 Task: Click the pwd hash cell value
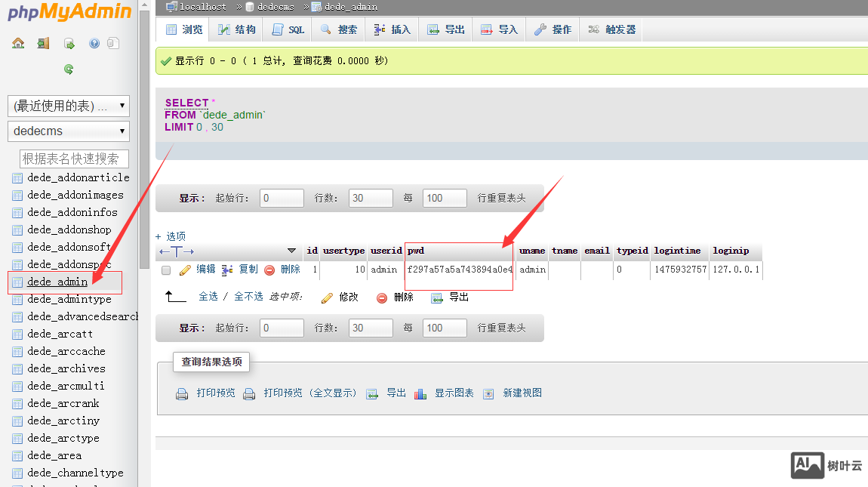460,270
